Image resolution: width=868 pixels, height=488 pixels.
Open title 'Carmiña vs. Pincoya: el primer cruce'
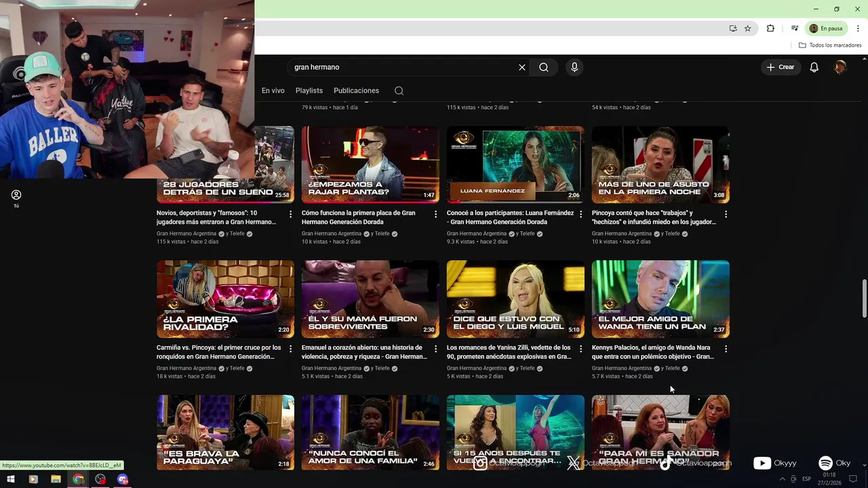(218, 352)
